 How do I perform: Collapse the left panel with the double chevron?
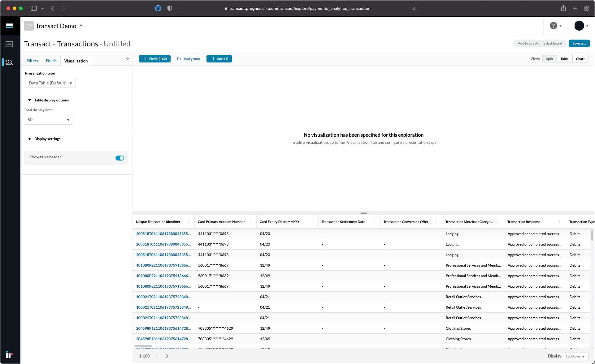(x=128, y=59)
